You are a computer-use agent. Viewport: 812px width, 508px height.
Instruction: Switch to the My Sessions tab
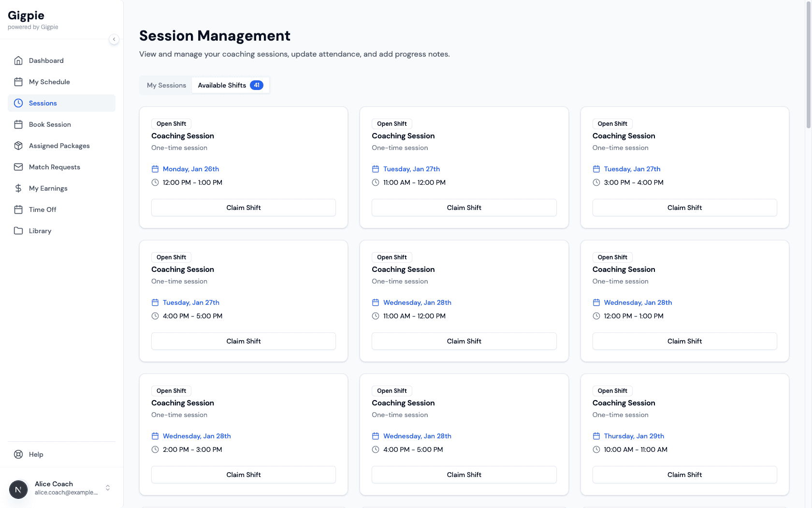click(x=166, y=85)
